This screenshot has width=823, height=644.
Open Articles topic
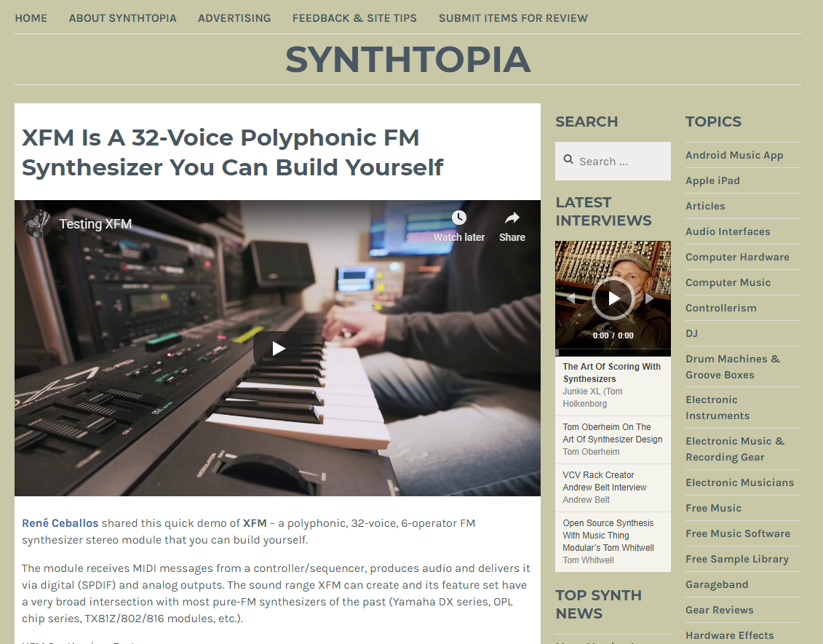click(x=705, y=206)
